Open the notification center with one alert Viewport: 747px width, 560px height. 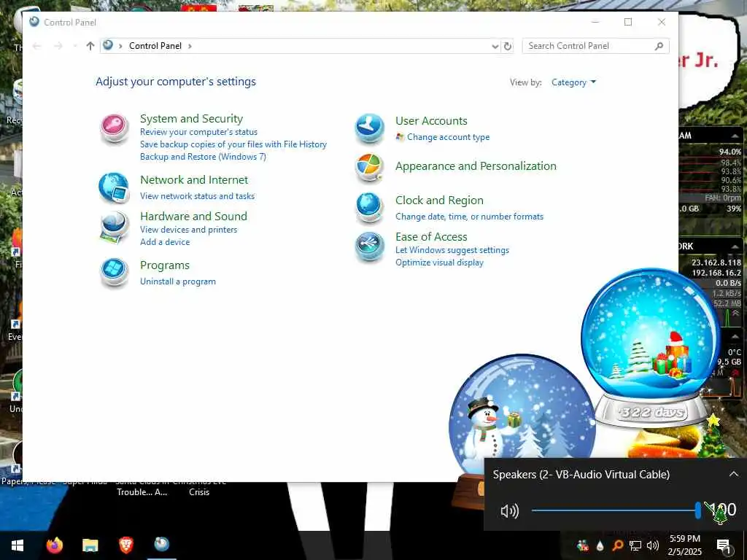(724, 545)
